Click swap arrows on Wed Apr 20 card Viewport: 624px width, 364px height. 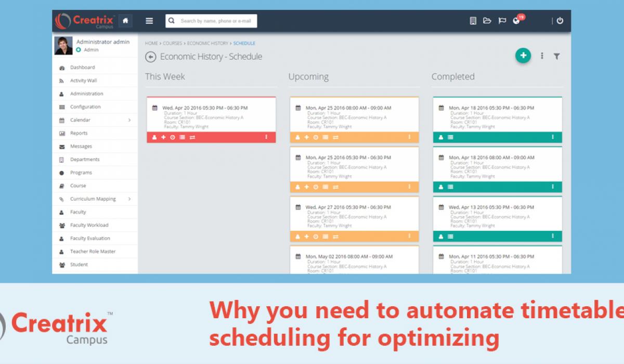(192, 137)
